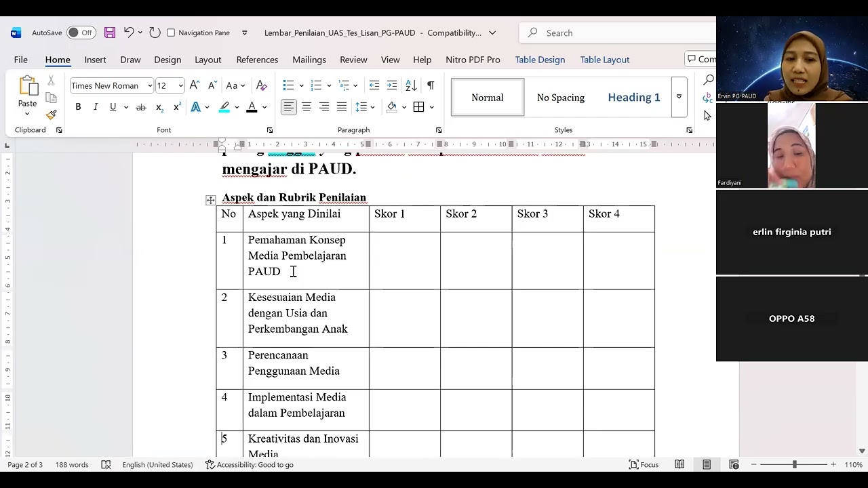Screen dimensions: 868x488
Task: Apply the red font color
Action: [252, 107]
